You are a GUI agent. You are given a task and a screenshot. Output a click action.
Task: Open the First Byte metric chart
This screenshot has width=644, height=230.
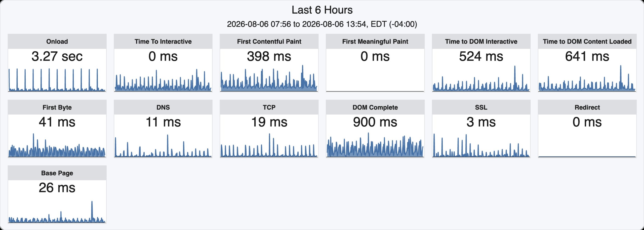click(x=57, y=145)
